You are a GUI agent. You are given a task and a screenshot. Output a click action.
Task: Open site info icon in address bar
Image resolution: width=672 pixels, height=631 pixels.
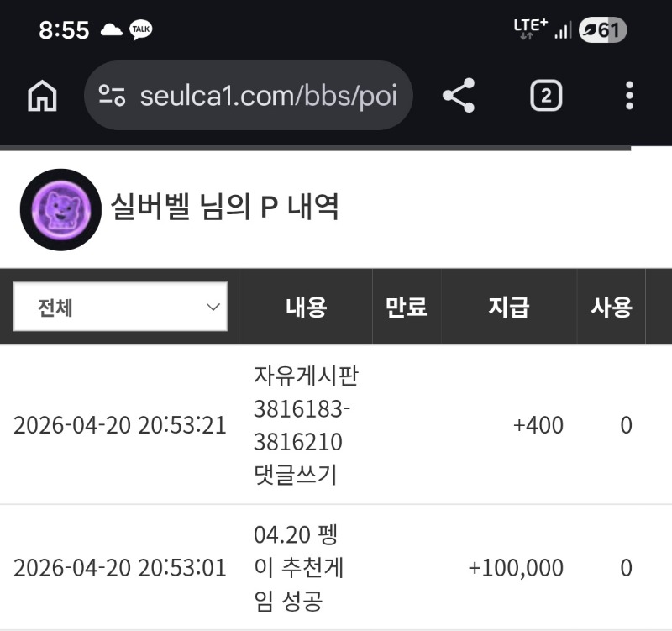tap(112, 96)
